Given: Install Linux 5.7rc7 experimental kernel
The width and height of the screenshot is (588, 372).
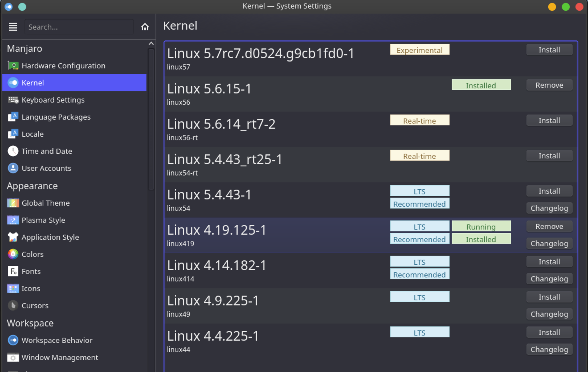Looking at the screenshot, I should 549,50.
